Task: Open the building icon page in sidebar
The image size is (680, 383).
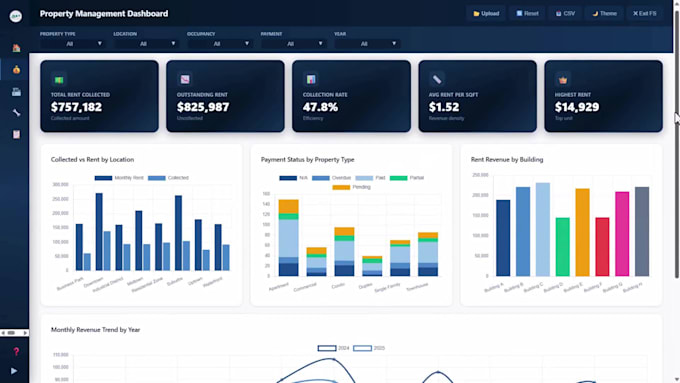Action: (16, 92)
